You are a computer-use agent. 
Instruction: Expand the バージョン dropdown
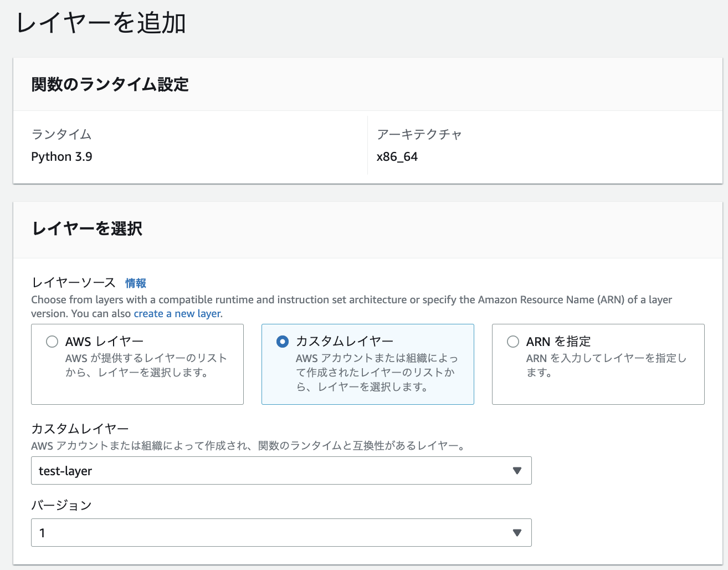pyautogui.click(x=281, y=532)
